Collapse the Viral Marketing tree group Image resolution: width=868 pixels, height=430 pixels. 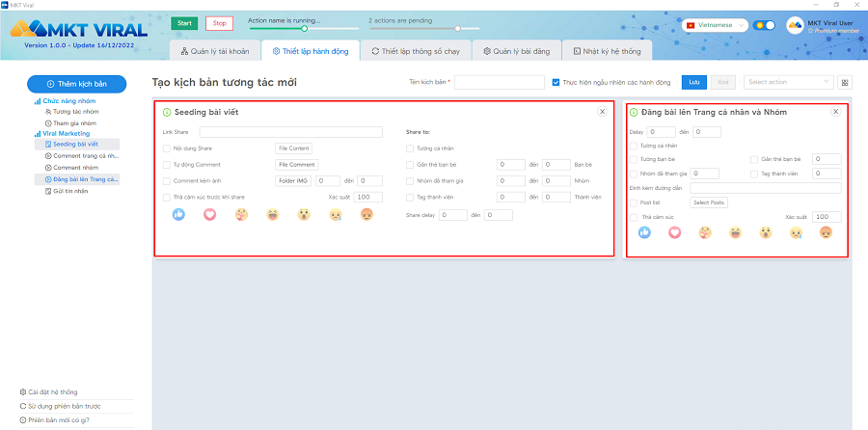[38, 133]
